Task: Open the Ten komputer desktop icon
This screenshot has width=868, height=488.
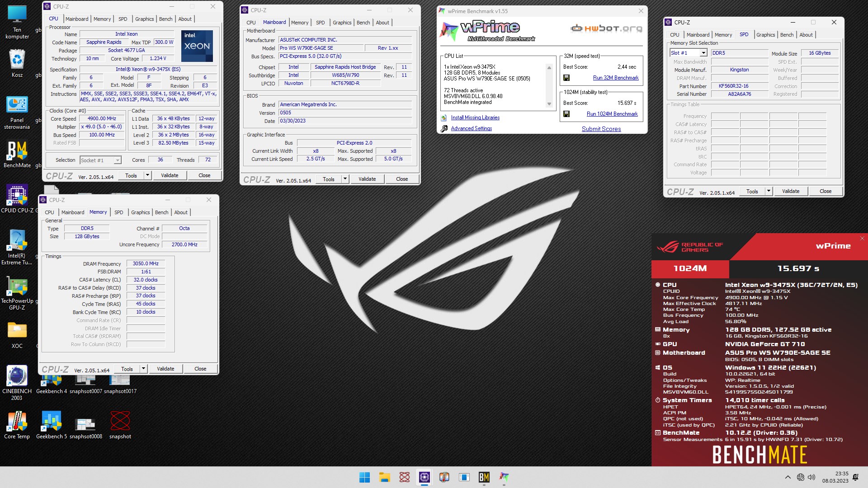Action: point(17,21)
